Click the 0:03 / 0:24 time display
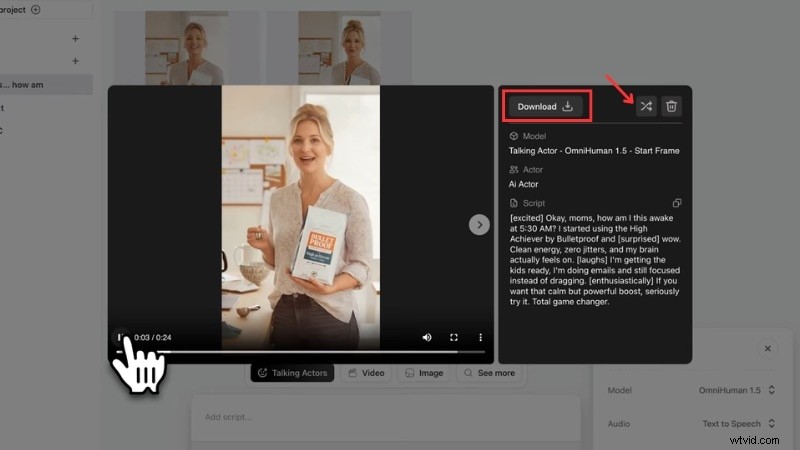Screen dimensions: 800x450 [x=153, y=337]
